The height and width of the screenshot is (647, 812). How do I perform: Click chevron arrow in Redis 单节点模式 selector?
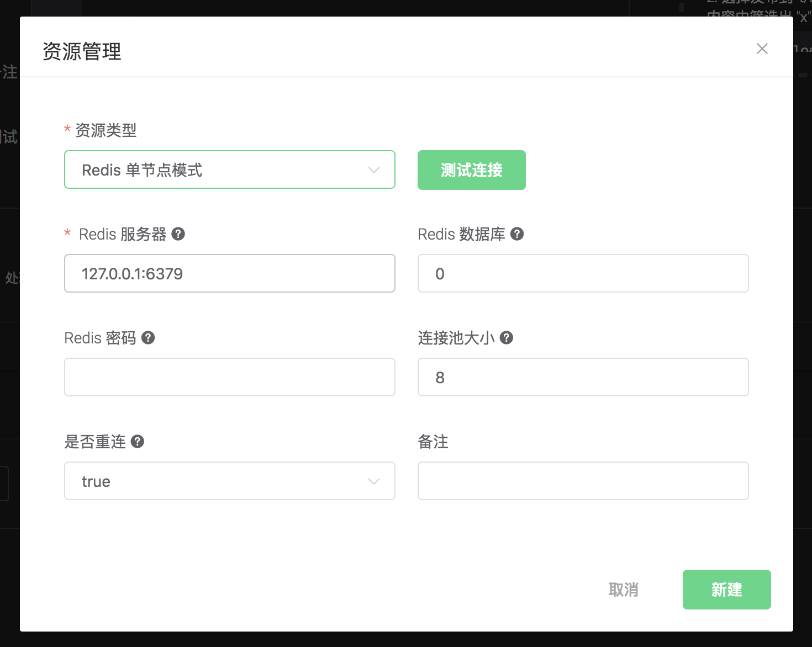tap(374, 170)
